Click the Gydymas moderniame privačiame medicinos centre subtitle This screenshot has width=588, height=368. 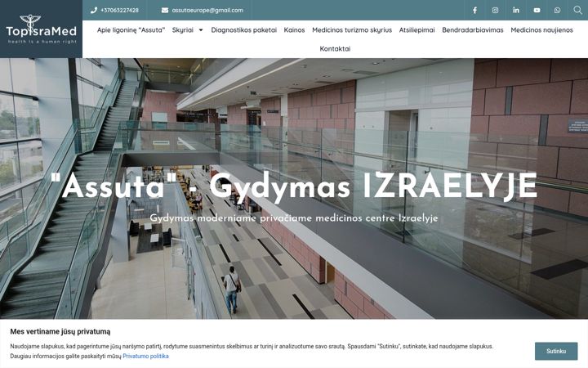pos(294,218)
